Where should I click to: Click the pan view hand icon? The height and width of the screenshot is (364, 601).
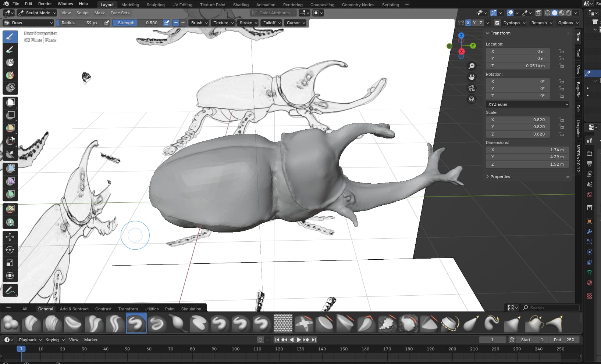pyautogui.click(x=472, y=77)
